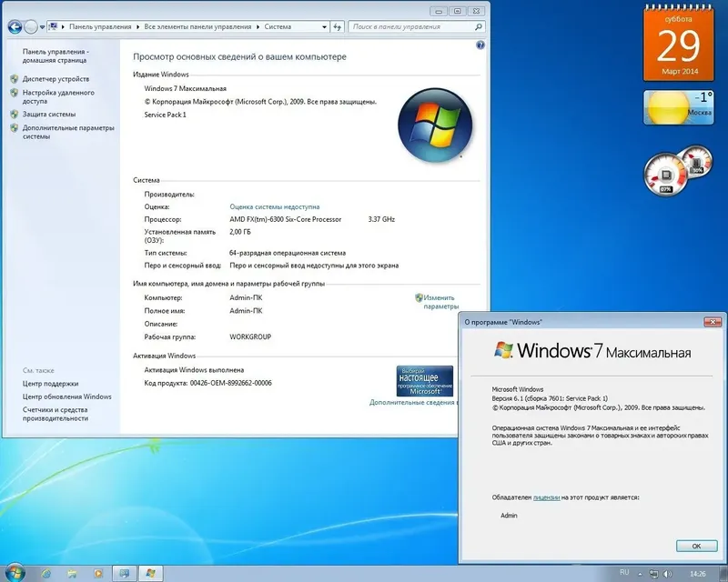Select Все элементы панели управления breadcrumb
Screen dimensions: 728x582
tap(197, 27)
